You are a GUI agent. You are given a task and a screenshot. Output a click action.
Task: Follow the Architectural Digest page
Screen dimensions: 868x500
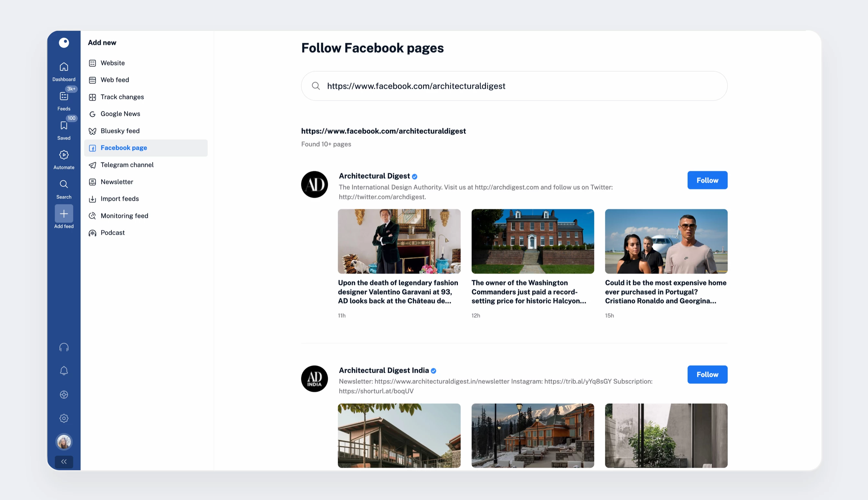[707, 180]
